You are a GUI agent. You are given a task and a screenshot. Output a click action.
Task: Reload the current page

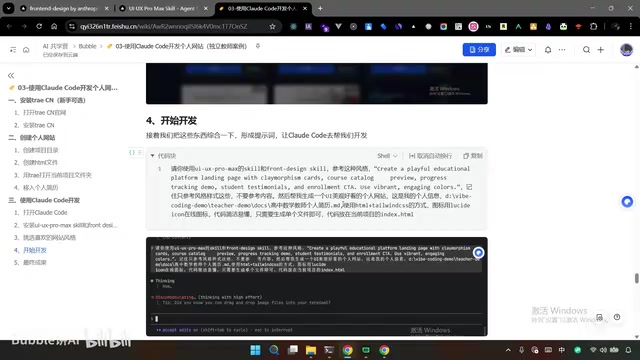39,26
